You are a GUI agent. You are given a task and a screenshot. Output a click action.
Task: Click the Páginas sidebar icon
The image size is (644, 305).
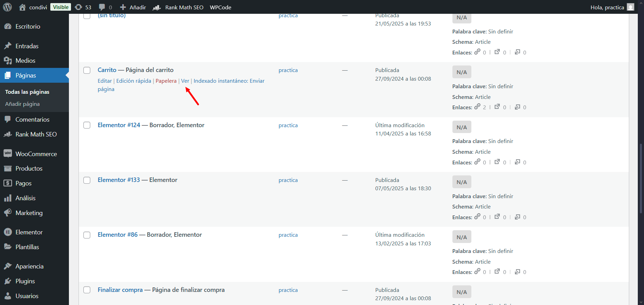pyautogui.click(x=8, y=75)
